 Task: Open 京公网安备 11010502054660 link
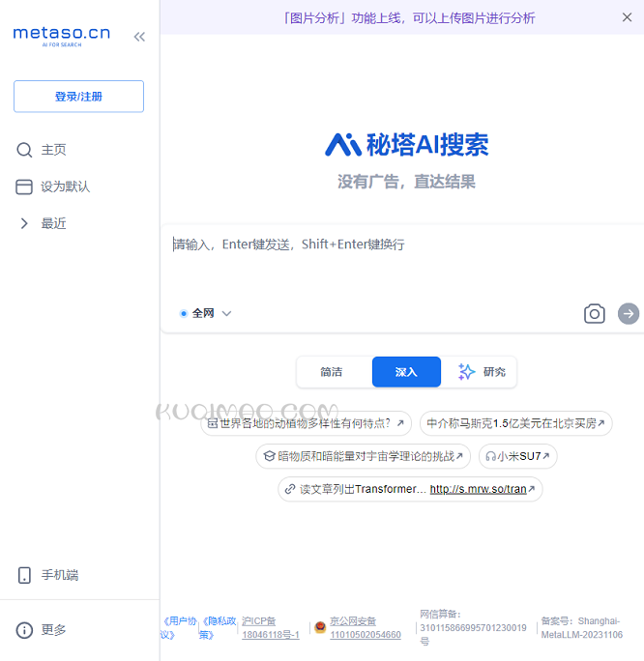click(366, 628)
